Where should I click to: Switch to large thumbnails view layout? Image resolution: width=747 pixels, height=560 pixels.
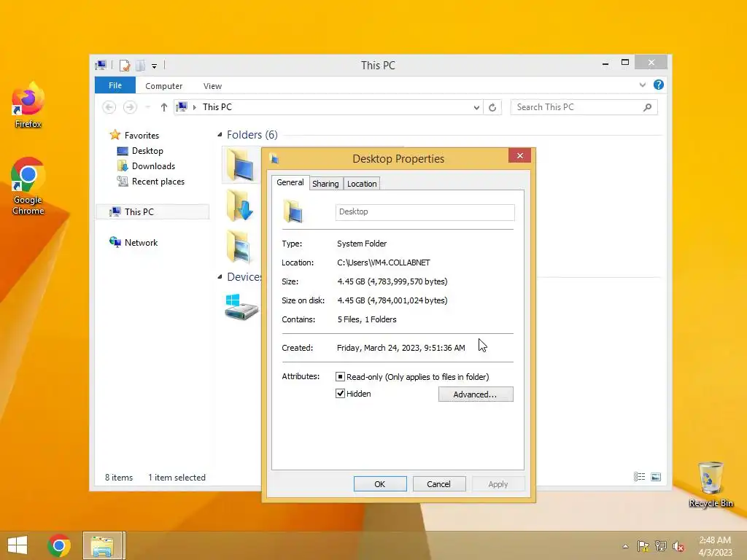[x=656, y=477]
